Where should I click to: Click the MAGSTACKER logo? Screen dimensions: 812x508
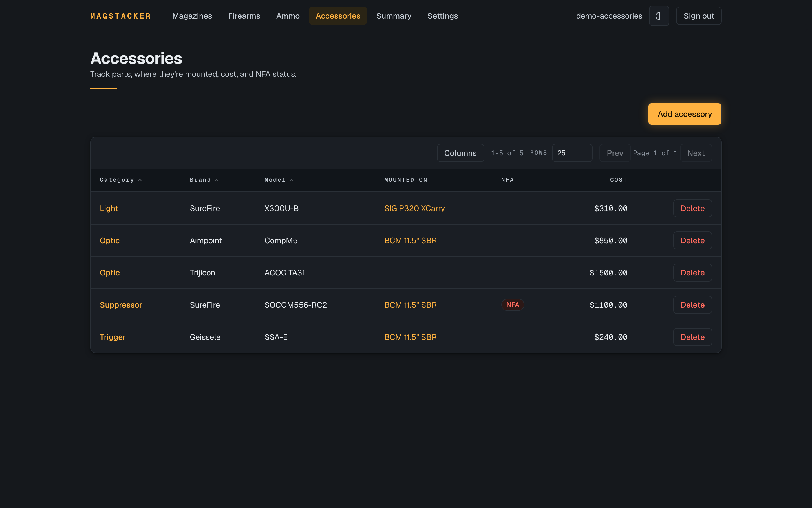pos(120,16)
